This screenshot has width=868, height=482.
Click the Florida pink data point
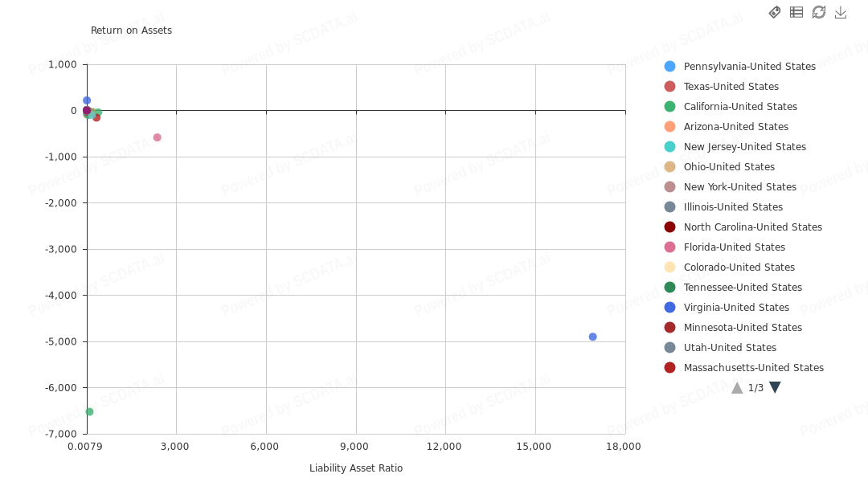158,137
